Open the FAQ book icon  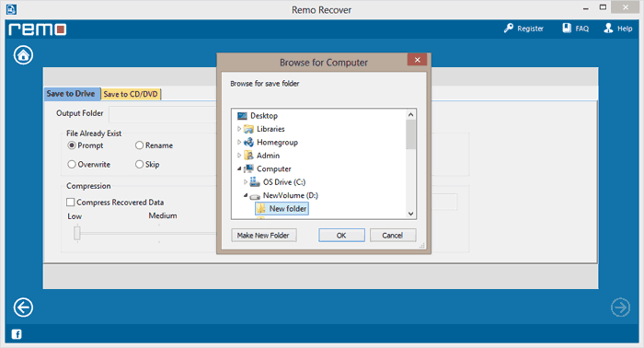[575, 29]
